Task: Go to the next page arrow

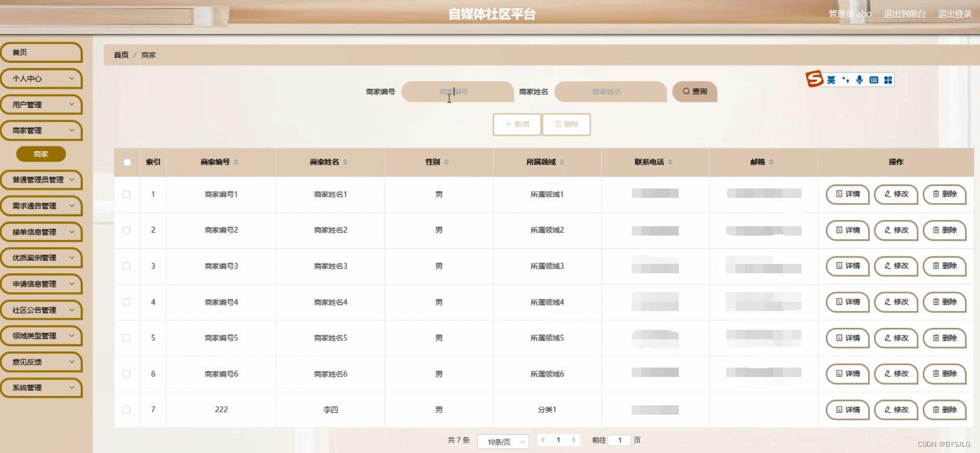Action: pos(573,440)
